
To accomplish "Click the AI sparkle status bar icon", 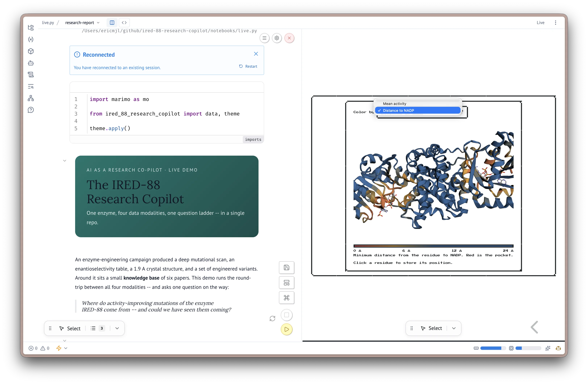I will point(548,348).
